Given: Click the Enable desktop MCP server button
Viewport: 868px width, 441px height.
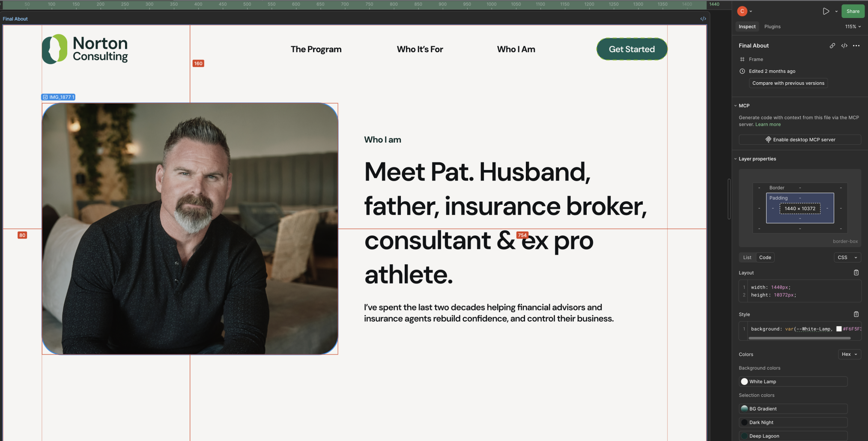Looking at the screenshot, I should (800, 140).
